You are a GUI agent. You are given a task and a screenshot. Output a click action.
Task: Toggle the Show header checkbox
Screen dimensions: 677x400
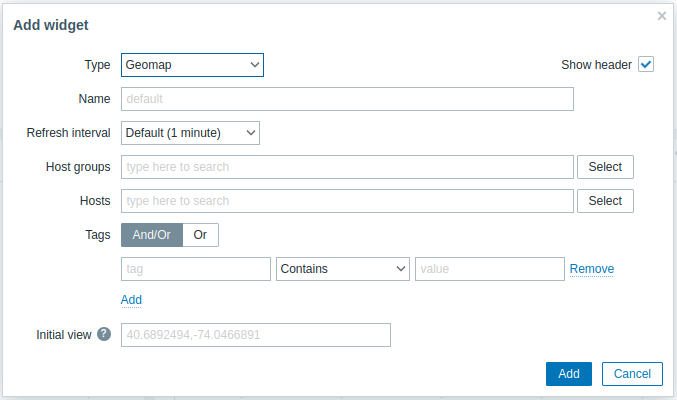pos(646,65)
